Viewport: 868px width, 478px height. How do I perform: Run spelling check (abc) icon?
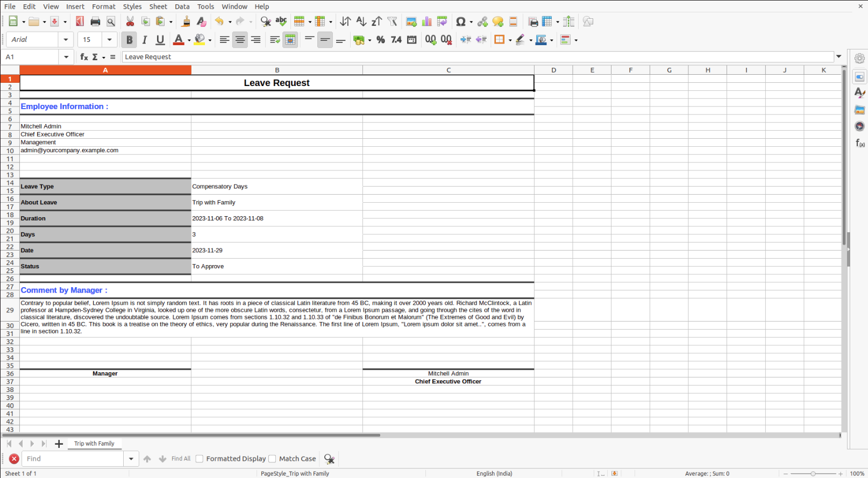(281, 22)
